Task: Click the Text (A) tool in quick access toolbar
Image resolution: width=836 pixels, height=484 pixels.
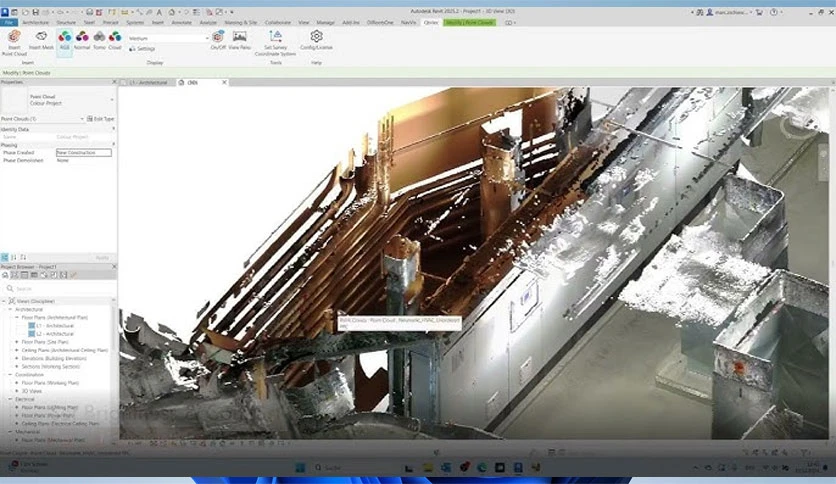Action: [x=159, y=12]
